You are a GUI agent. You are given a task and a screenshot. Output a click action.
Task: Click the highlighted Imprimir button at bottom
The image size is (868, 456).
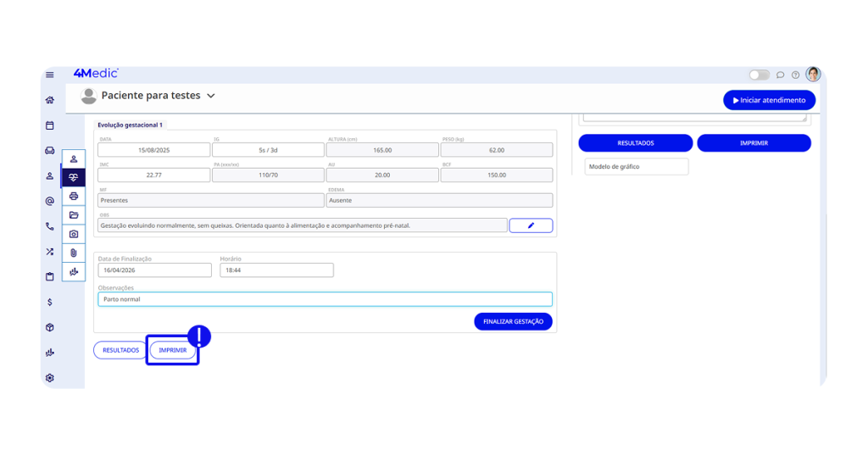click(173, 350)
